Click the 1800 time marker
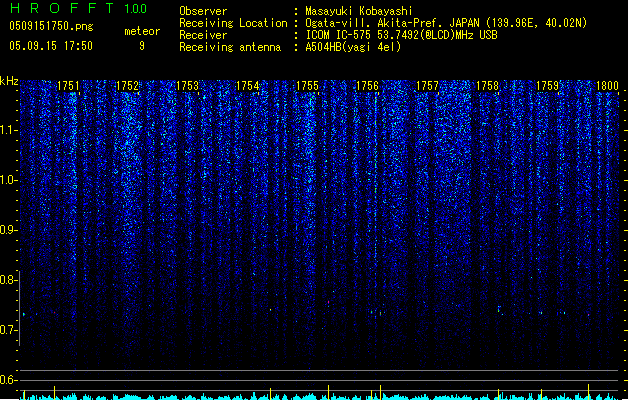 click(x=607, y=86)
